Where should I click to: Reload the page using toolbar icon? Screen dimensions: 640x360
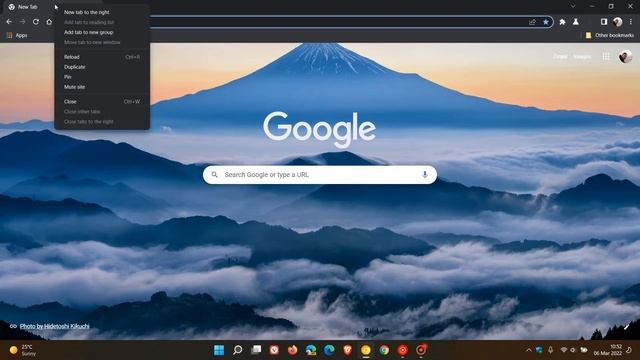coord(36,22)
